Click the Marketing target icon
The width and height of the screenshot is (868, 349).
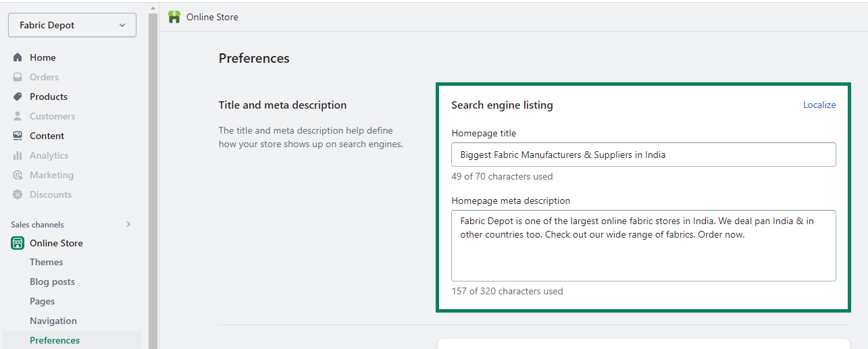pyautogui.click(x=18, y=175)
